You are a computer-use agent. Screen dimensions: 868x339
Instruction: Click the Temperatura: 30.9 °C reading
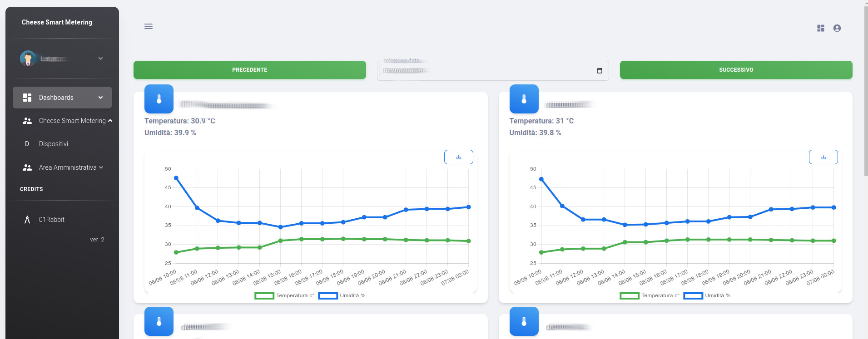tap(180, 121)
